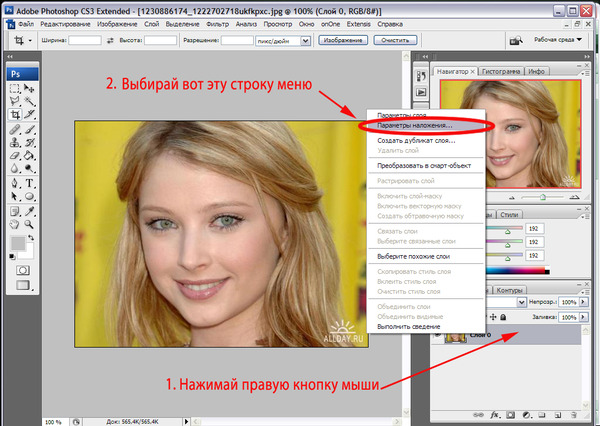Swap width and height values
The image size is (600, 426).
(x=110, y=40)
